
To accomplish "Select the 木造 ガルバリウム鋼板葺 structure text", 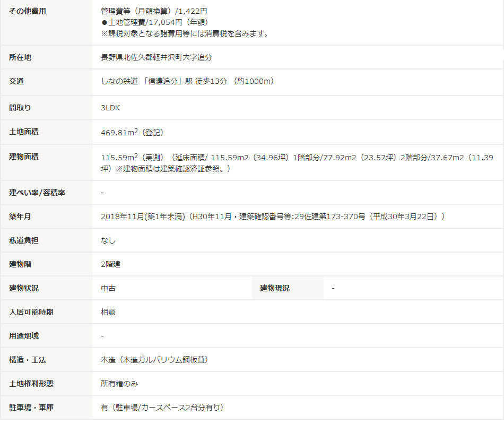I will [x=154, y=360].
